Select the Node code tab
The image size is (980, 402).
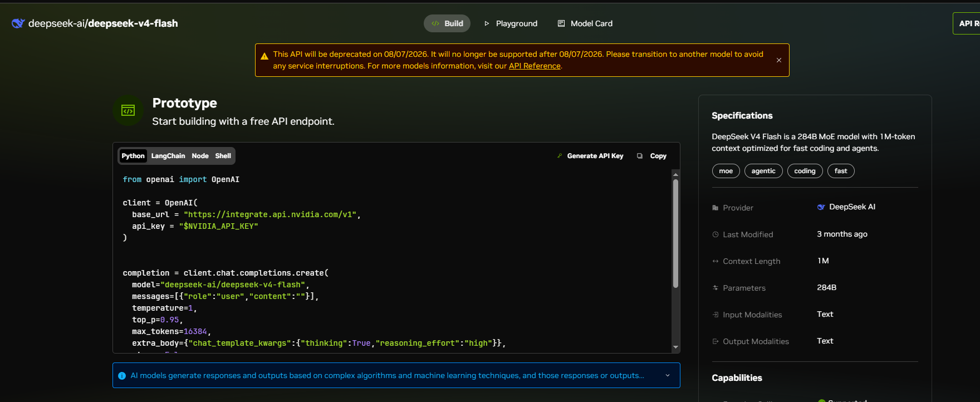tap(200, 156)
